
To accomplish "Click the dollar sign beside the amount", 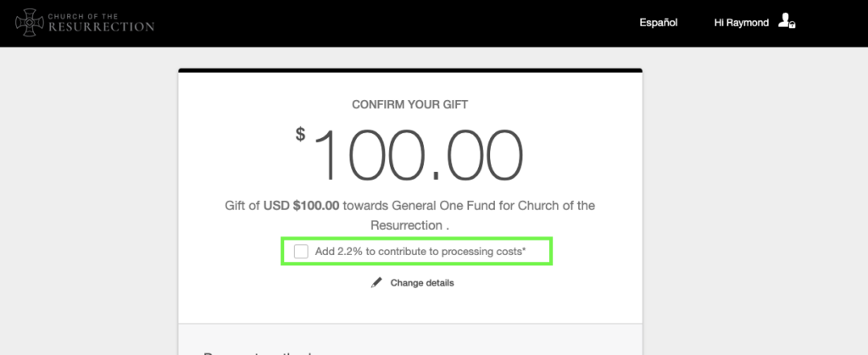I will click(300, 134).
